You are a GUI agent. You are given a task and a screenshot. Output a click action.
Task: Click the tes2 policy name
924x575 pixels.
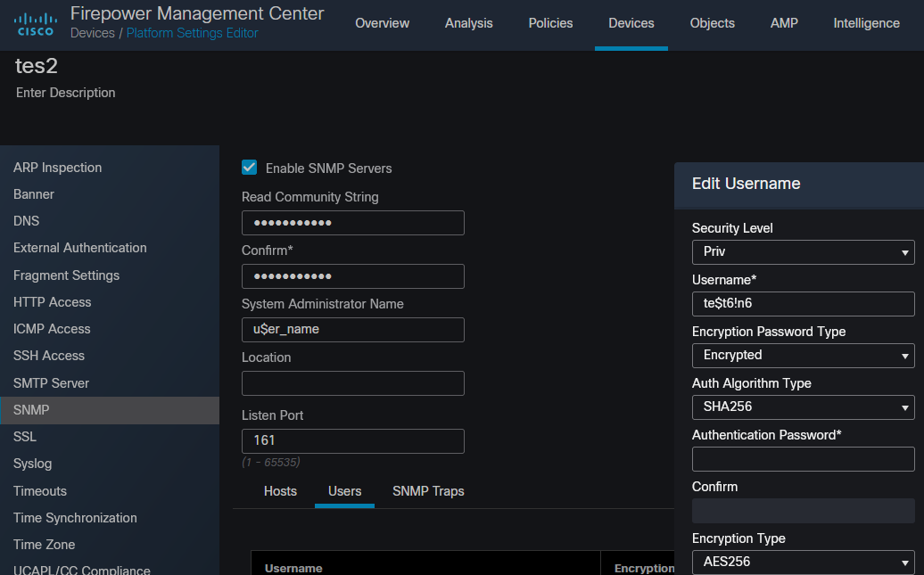pyautogui.click(x=37, y=66)
